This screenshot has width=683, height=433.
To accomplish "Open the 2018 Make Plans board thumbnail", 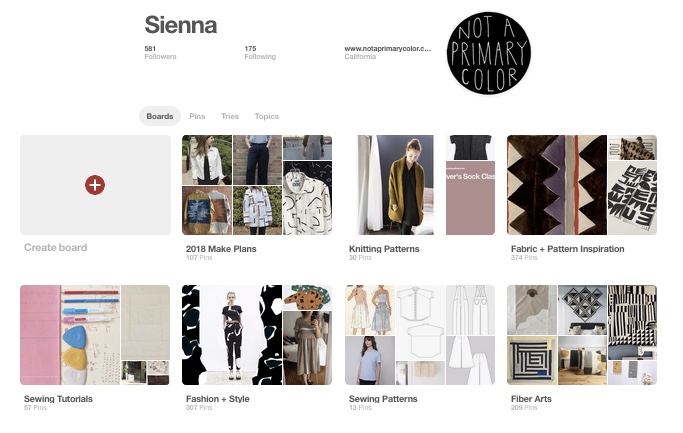I will [x=257, y=185].
